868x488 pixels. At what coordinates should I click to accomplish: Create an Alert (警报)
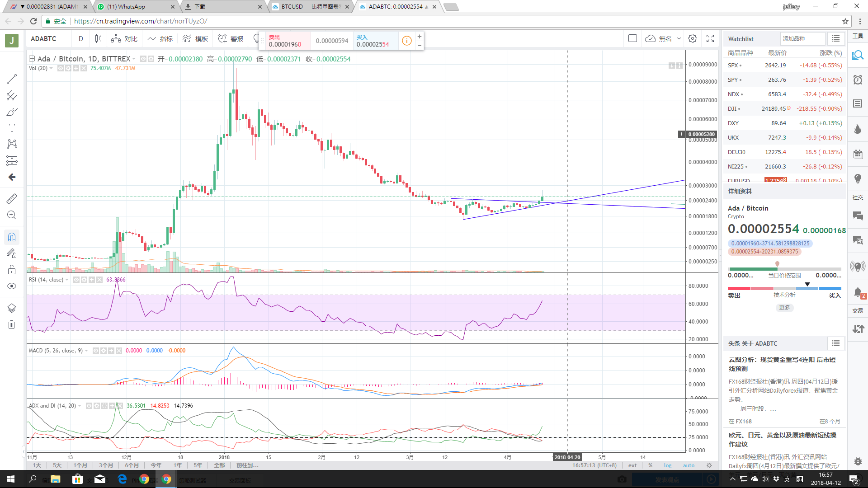[231, 39]
